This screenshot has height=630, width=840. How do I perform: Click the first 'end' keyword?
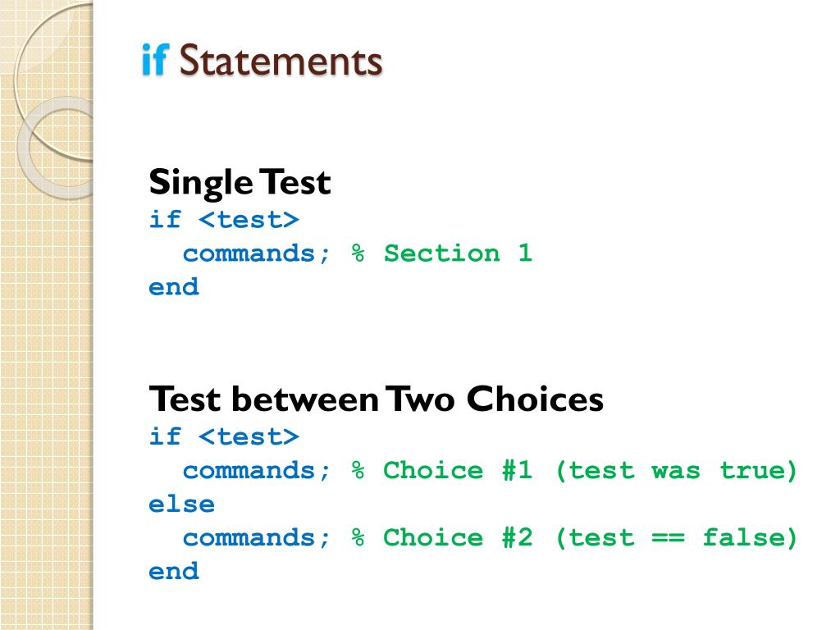pyautogui.click(x=174, y=287)
